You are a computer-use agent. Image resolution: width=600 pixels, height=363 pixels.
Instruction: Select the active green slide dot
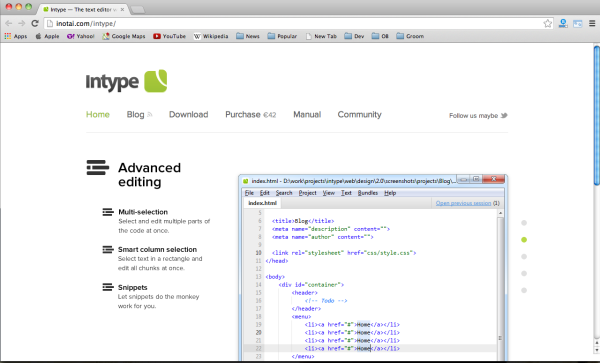524,239
